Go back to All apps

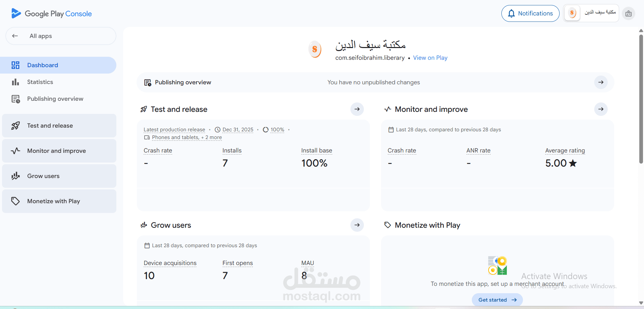pos(61,36)
